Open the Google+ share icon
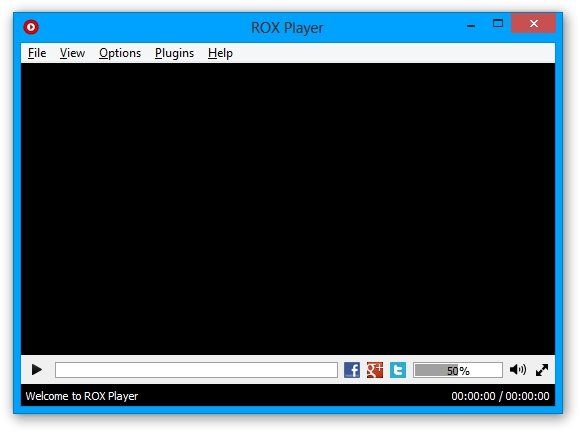This screenshot has width=580, height=433. [x=375, y=370]
